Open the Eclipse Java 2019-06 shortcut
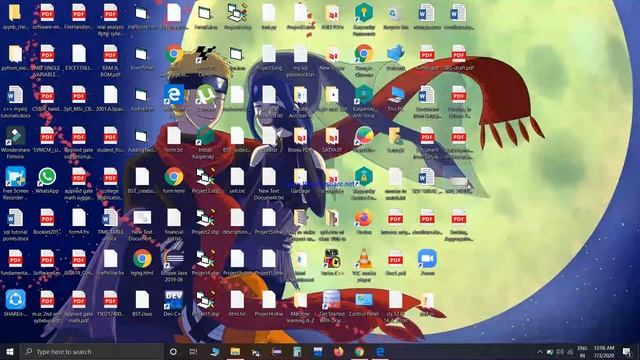 174,265
